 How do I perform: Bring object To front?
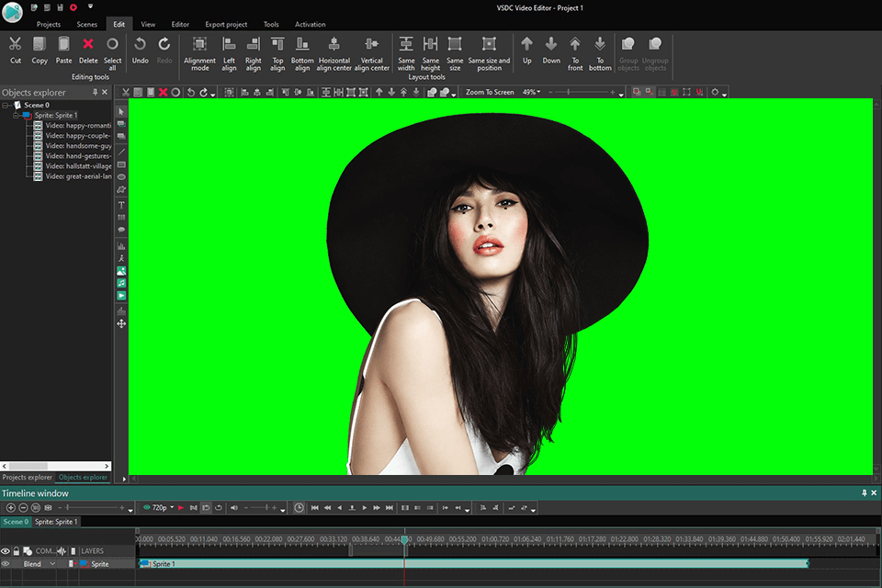pos(575,53)
